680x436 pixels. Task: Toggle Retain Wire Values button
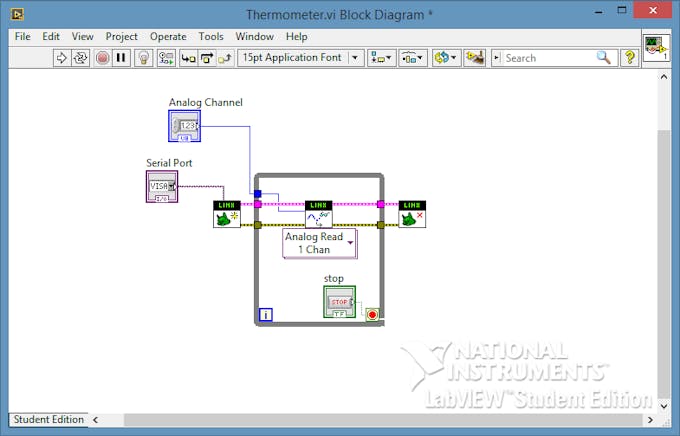[x=166, y=58]
